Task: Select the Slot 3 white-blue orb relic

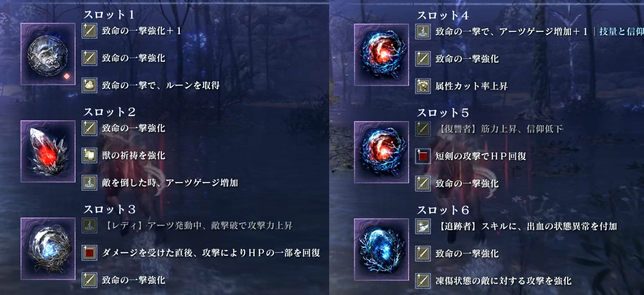Action: 48,248
